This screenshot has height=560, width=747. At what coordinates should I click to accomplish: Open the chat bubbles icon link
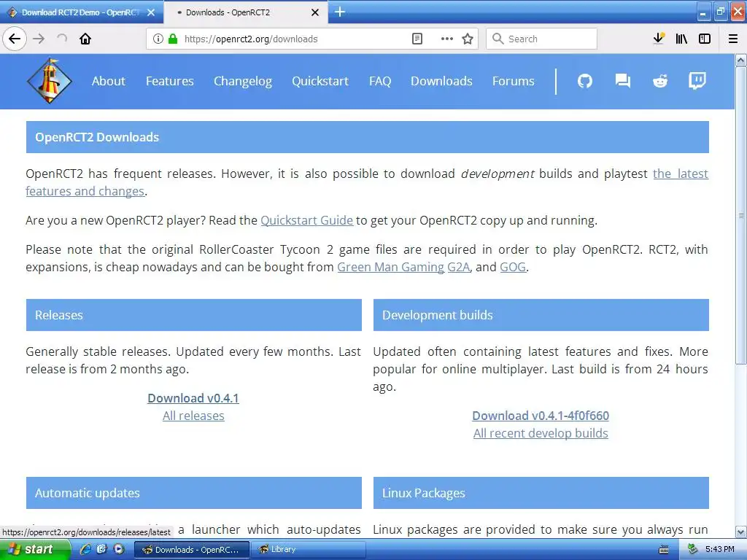[x=623, y=81]
